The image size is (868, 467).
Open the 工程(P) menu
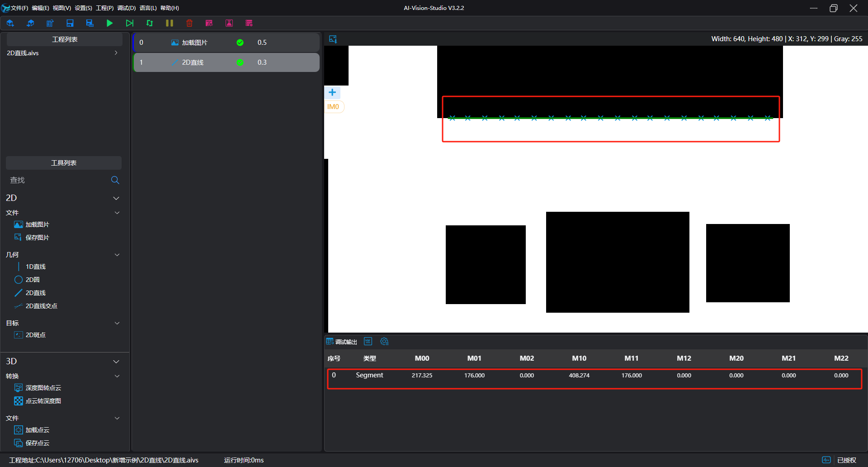coord(105,8)
